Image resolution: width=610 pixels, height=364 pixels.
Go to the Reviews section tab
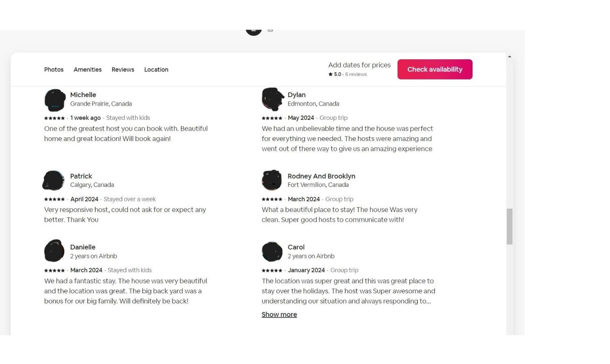123,70
